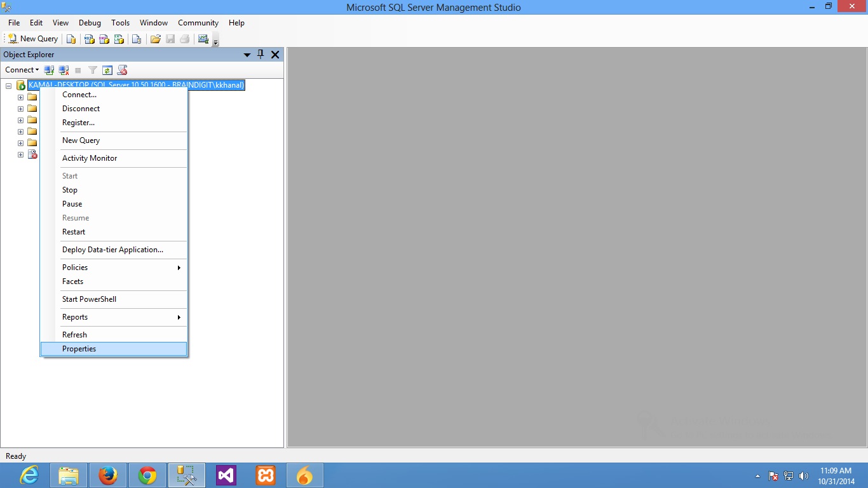
Task: Click the Firefox taskbar icon
Action: [108, 475]
